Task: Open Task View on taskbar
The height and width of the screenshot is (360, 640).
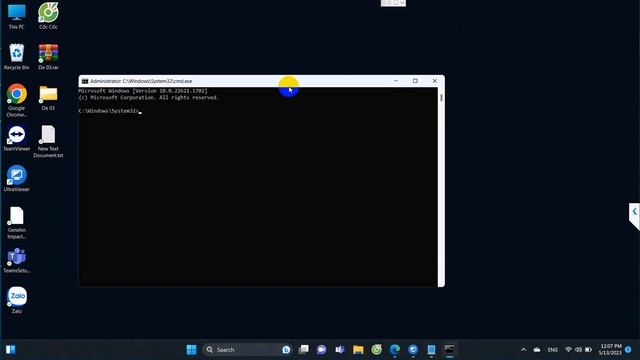Action: click(x=304, y=350)
